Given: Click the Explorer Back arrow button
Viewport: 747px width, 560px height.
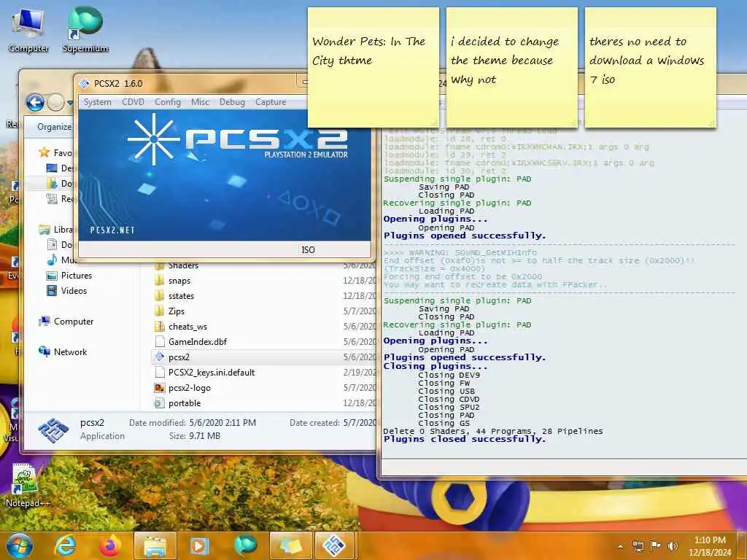Looking at the screenshot, I should 35,102.
